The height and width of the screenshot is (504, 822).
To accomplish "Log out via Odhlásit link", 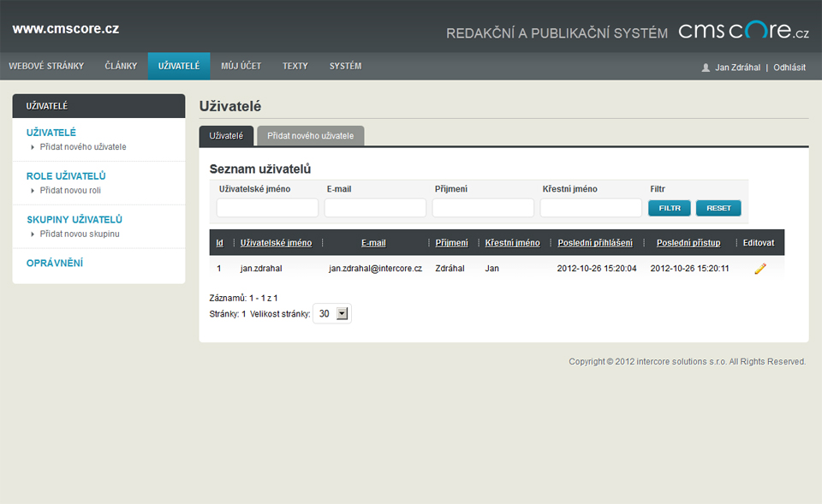I will [x=789, y=68].
